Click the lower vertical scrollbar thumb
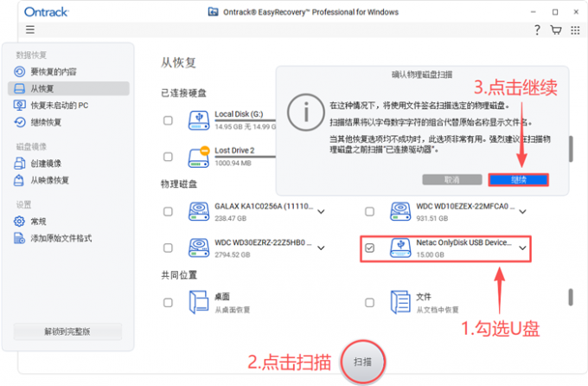Image resolution: width=588 pixels, height=386 pixels. tap(571, 298)
